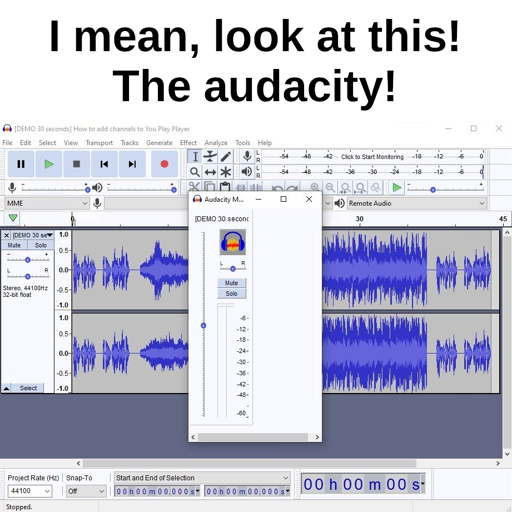Zoom in using the toolbar magnifier
This screenshot has width=512, height=512.
pos(315,187)
